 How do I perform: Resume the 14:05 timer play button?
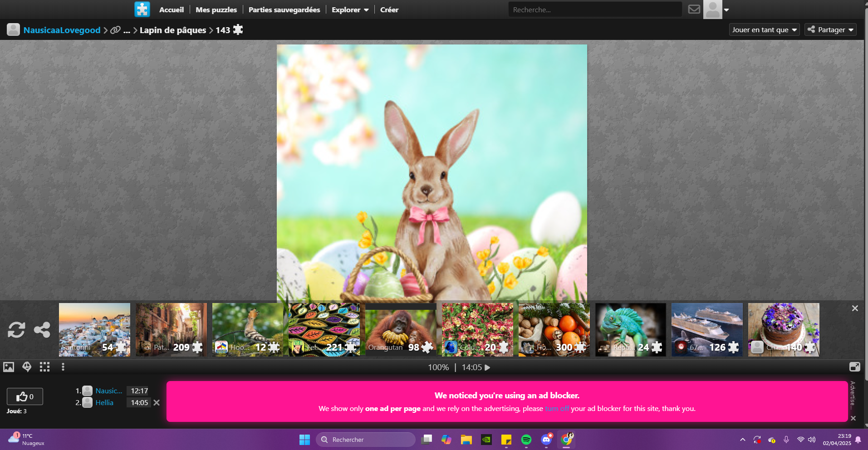point(488,367)
